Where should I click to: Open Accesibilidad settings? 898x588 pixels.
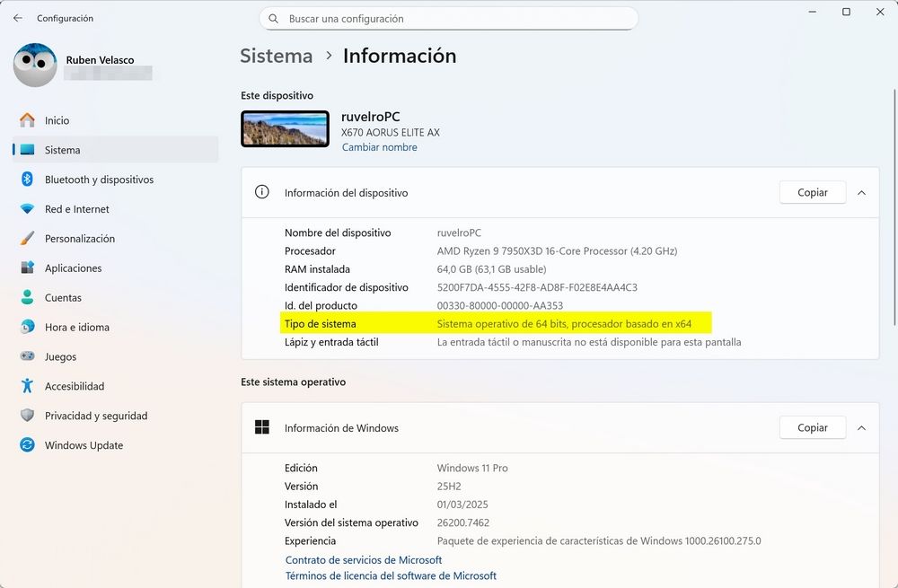[75, 386]
